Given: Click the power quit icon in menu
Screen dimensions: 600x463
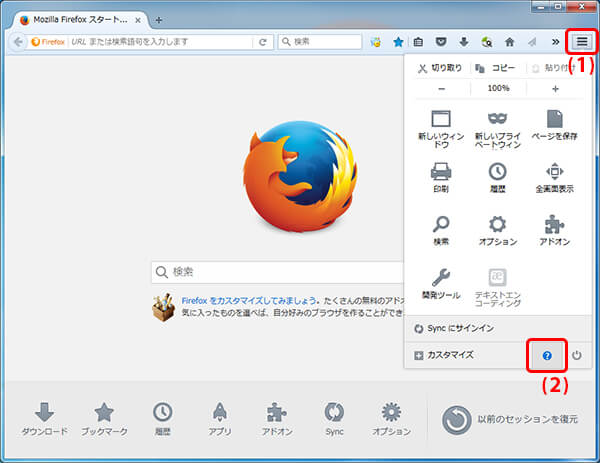Looking at the screenshot, I should pyautogui.click(x=577, y=355).
